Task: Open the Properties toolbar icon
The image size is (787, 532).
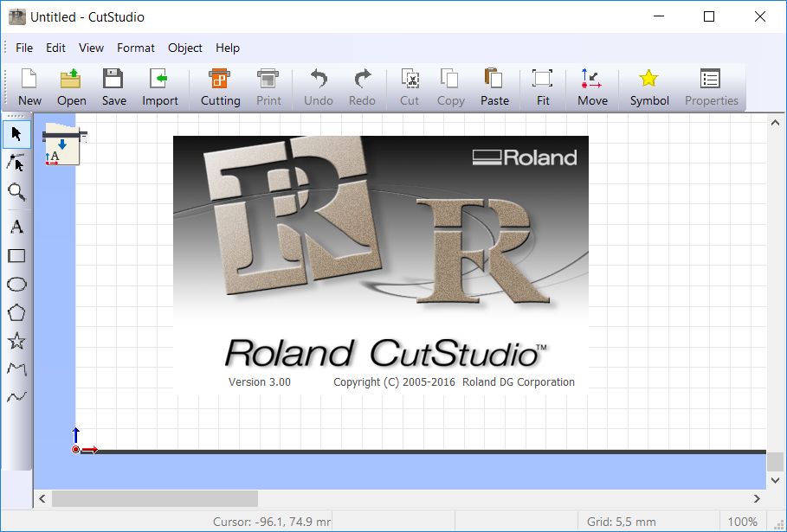Action: tap(711, 87)
